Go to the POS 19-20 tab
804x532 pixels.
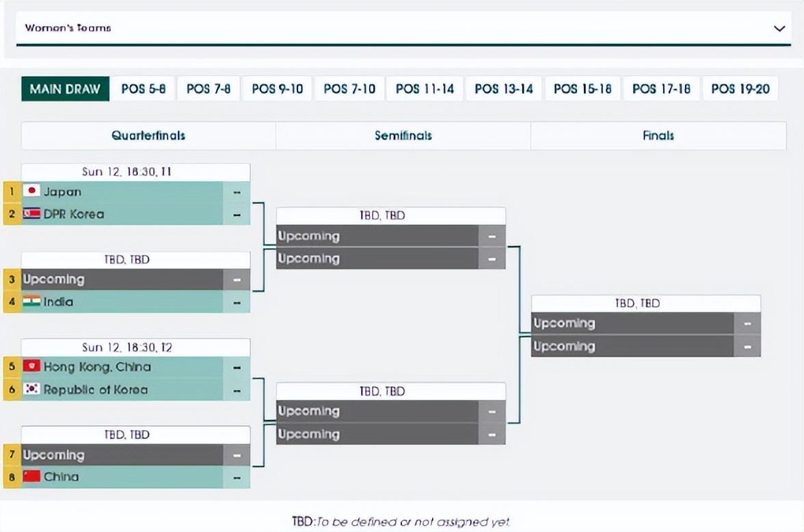(x=740, y=89)
